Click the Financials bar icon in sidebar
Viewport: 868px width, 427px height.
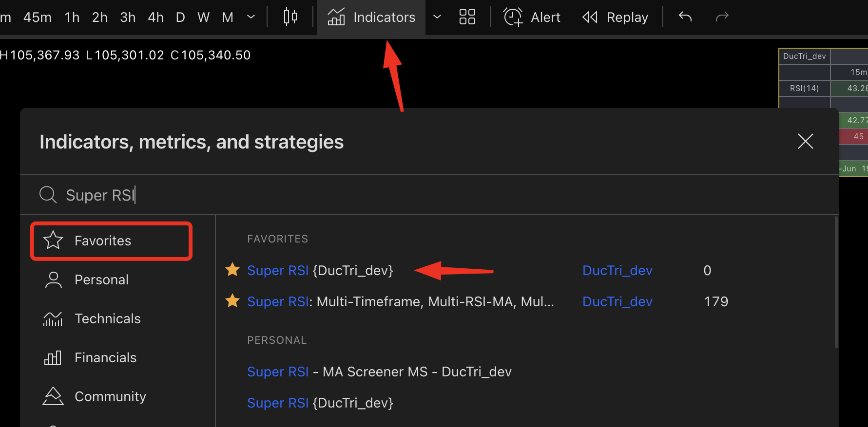point(53,358)
